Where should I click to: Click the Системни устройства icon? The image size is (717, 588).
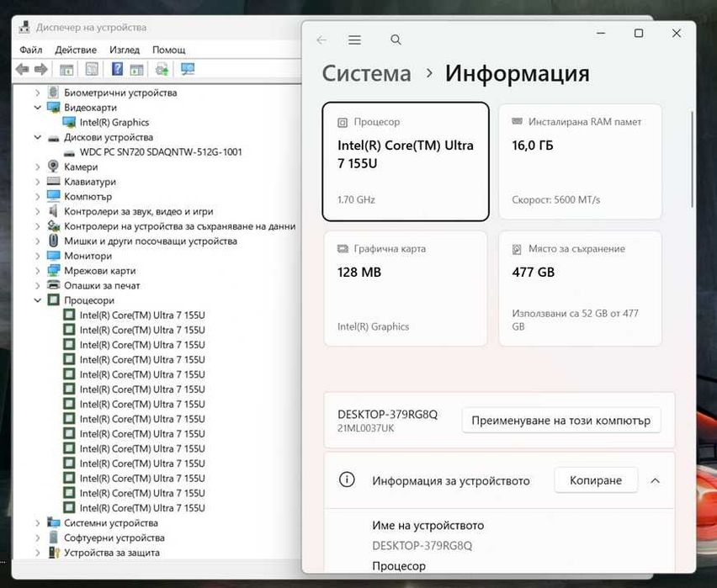click(x=54, y=522)
